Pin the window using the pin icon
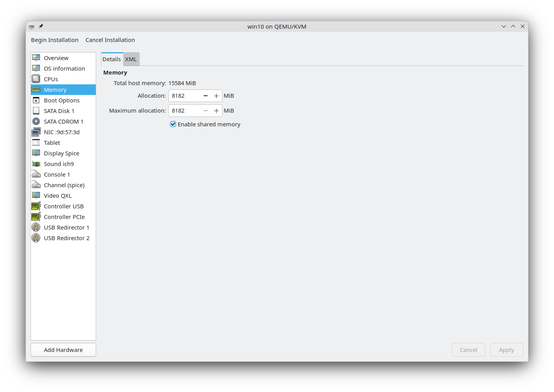The width and height of the screenshot is (554, 392). 41,26
